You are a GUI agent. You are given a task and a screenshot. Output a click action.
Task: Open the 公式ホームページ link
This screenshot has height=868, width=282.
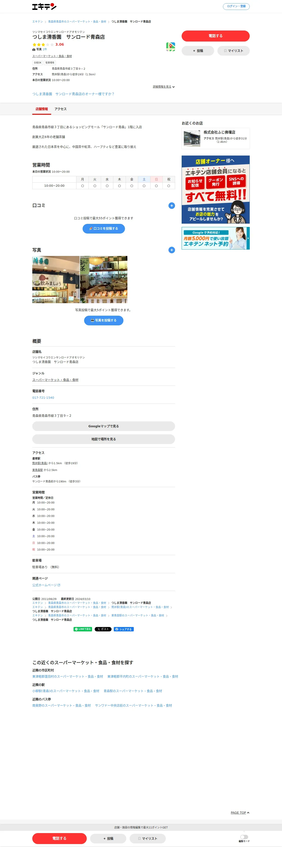46,585
